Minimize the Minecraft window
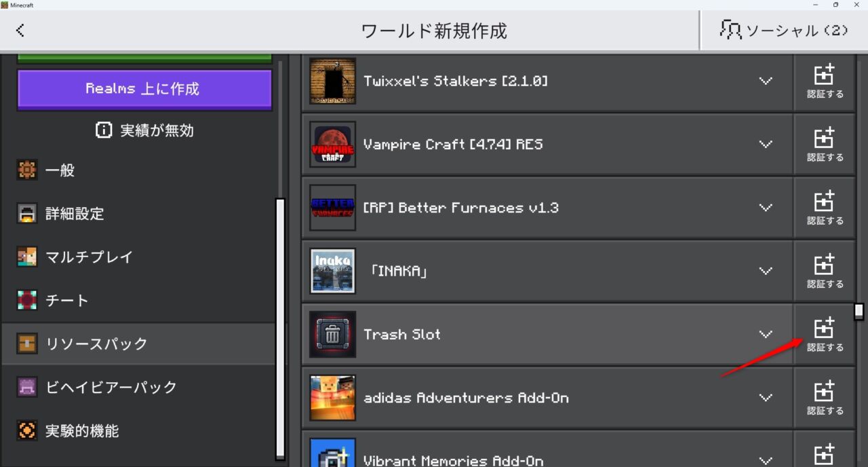868x467 pixels. click(814, 5)
